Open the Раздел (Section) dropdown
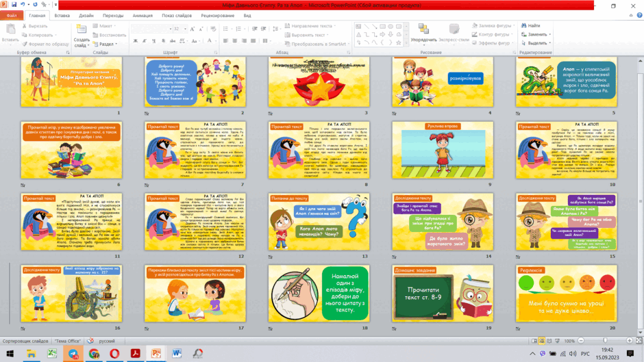Screen dimensions: 644x362 pos(106,44)
